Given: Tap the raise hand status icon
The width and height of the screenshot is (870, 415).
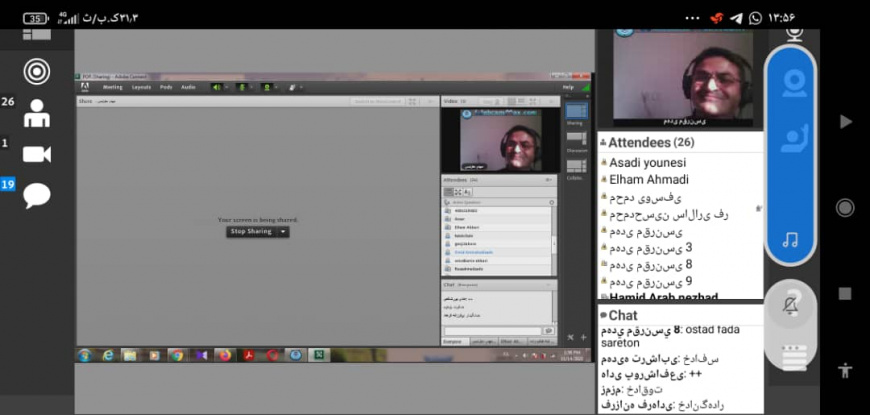Looking at the screenshot, I should [x=791, y=139].
